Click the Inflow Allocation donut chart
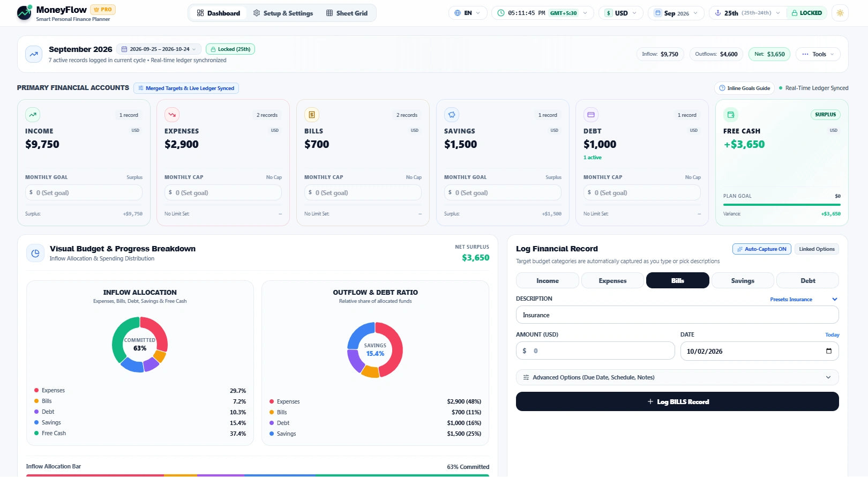This screenshot has height=477, width=868. [x=140, y=344]
